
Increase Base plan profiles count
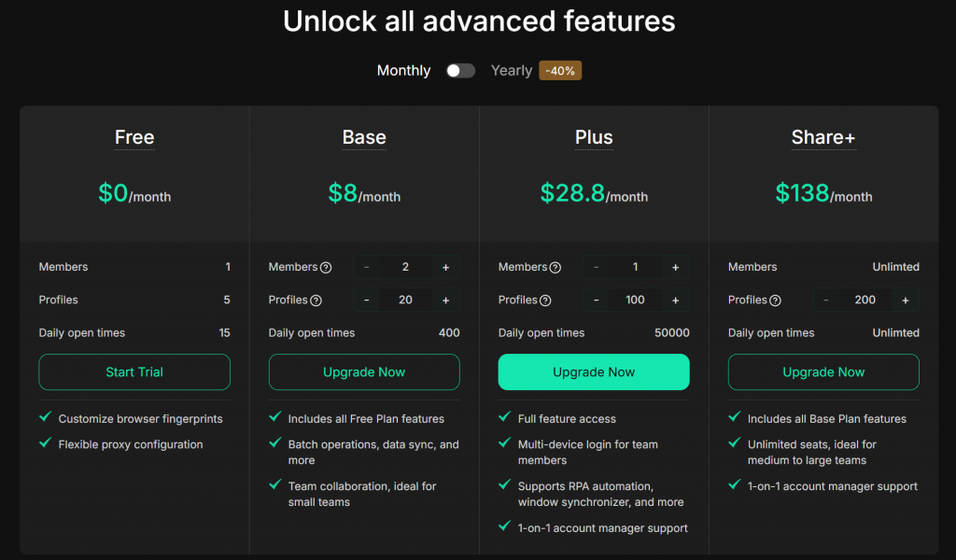tap(445, 301)
